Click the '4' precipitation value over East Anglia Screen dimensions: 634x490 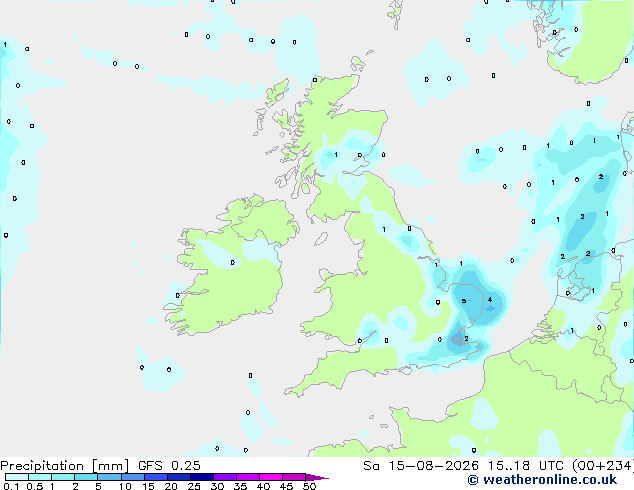[490, 300]
